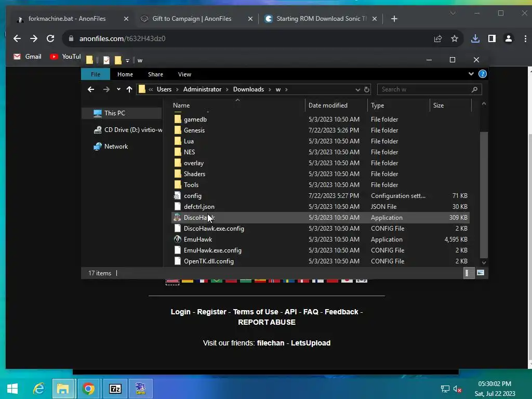The height and width of the screenshot is (399, 532).
Task: Select the defctrl.json file
Action: (x=199, y=207)
